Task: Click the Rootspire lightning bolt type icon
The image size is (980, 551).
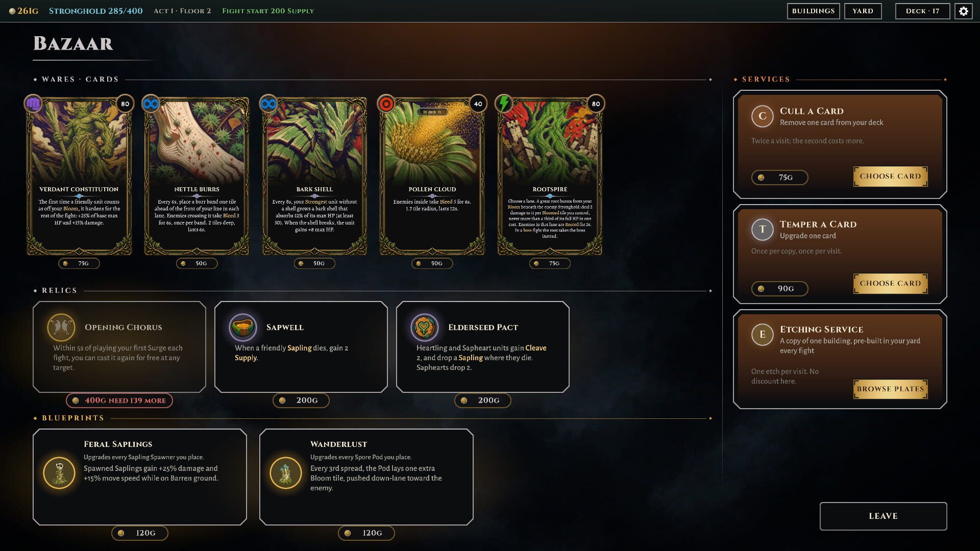Action: point(504,104)
